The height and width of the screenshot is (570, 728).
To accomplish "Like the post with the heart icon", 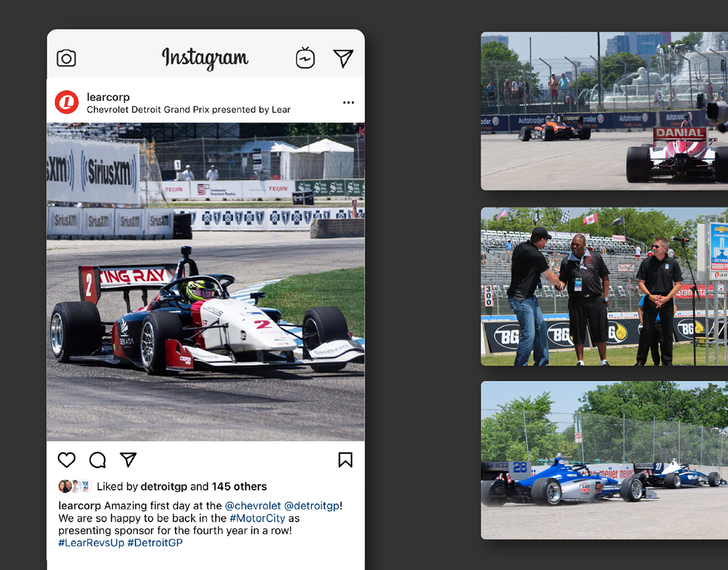I will (x=67, y=460).
